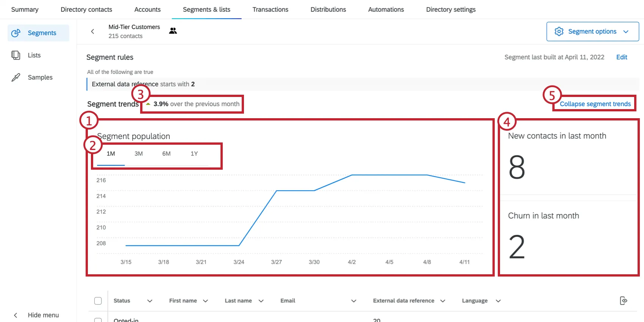
Task: Tick the select-all checkbox in table header
Action: tap(98, 301)
